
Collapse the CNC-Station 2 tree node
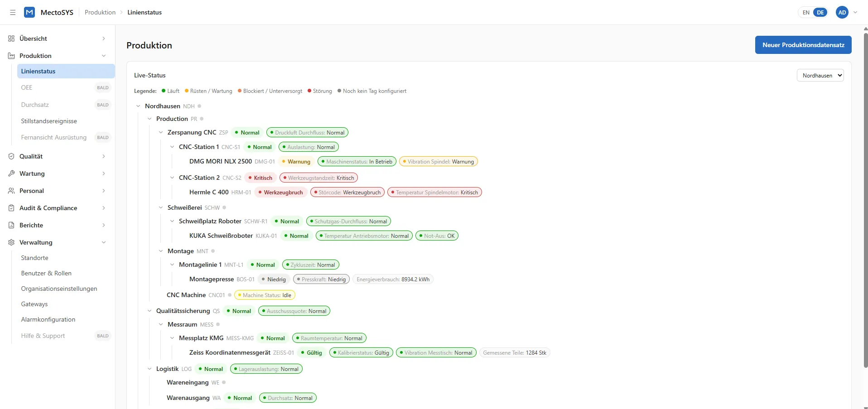point(172,178)
